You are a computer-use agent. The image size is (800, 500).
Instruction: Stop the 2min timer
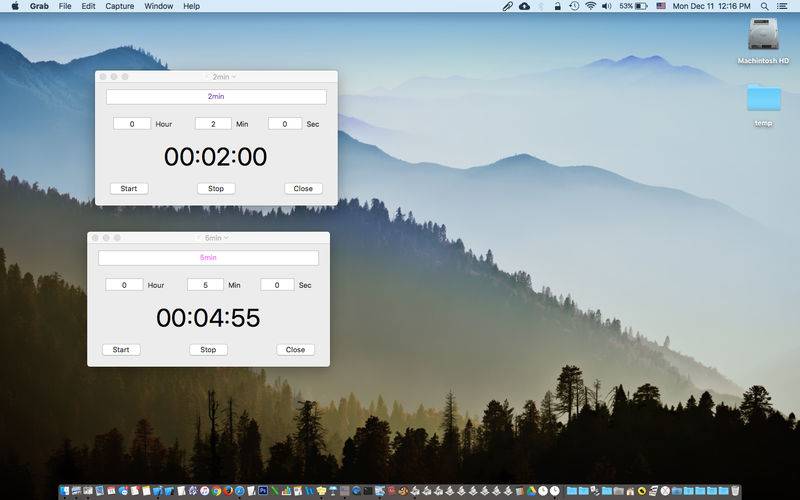(216, 189)
